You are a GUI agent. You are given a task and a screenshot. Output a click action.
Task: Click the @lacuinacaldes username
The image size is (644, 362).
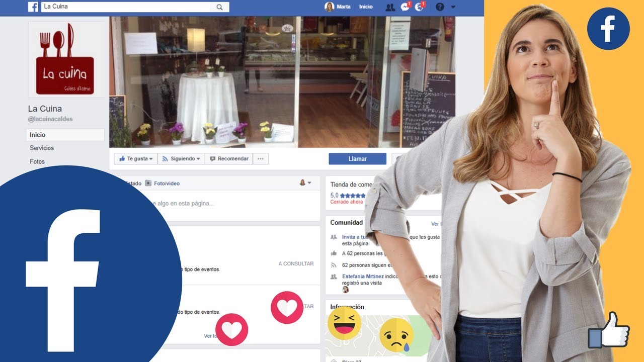pos(50,119)
